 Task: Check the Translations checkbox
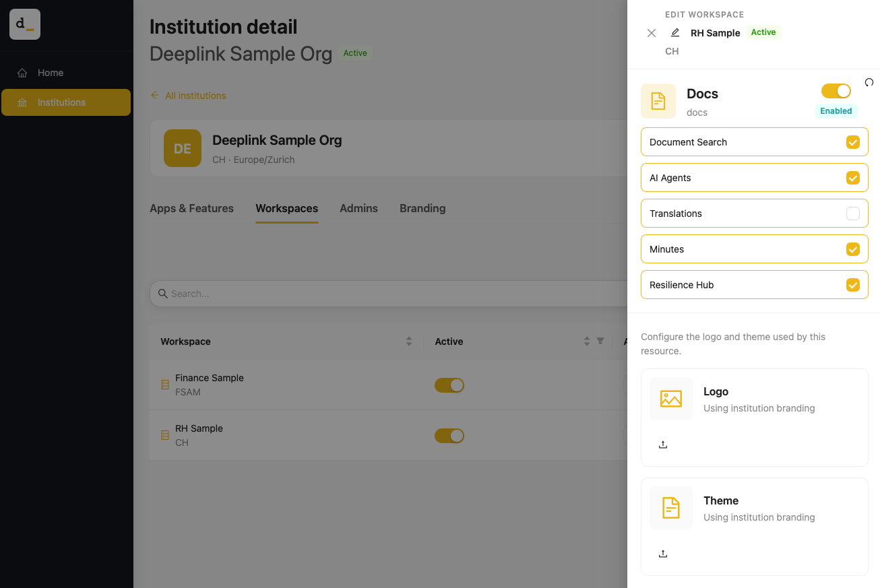853,214
